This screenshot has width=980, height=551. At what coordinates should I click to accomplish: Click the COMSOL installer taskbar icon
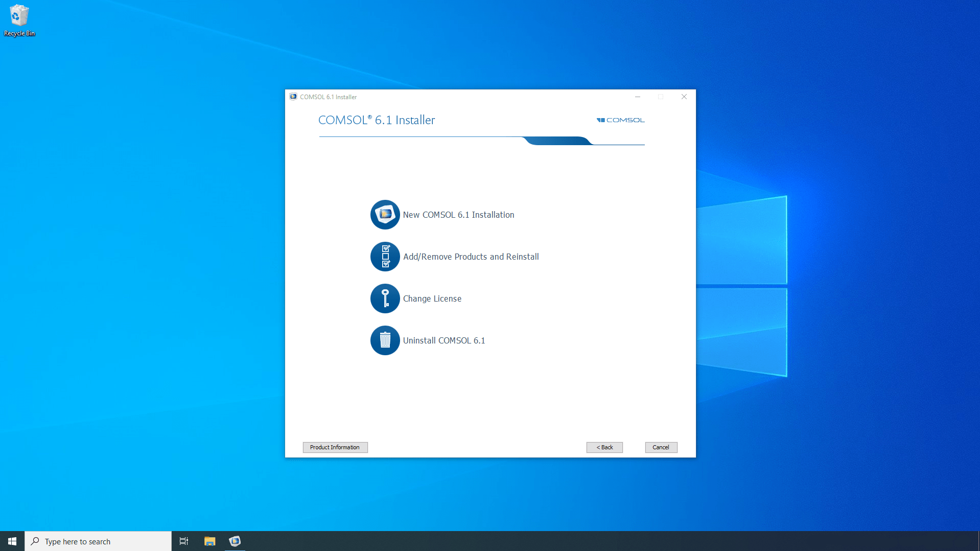(x=235, y=541)
